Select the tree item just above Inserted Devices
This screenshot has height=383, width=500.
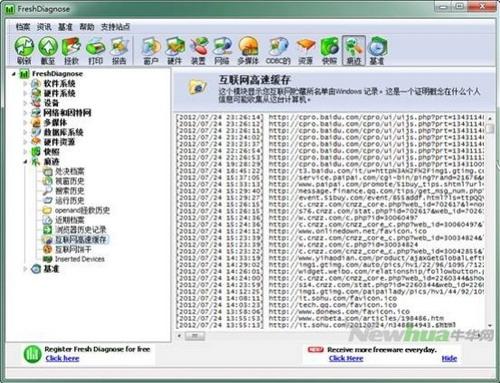73,249
